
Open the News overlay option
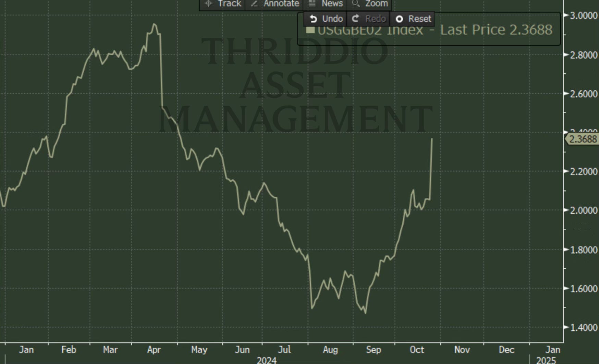click(x=332, y=4)
